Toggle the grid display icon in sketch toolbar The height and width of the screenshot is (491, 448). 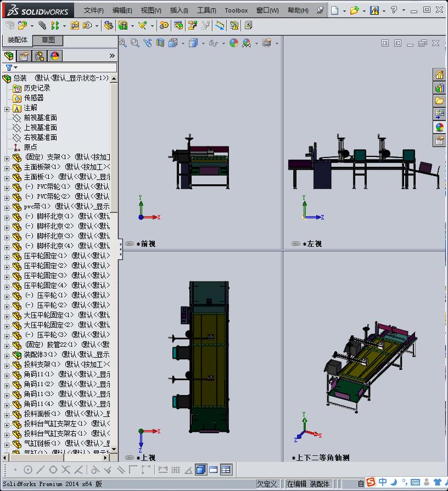(x=176, y=470)
